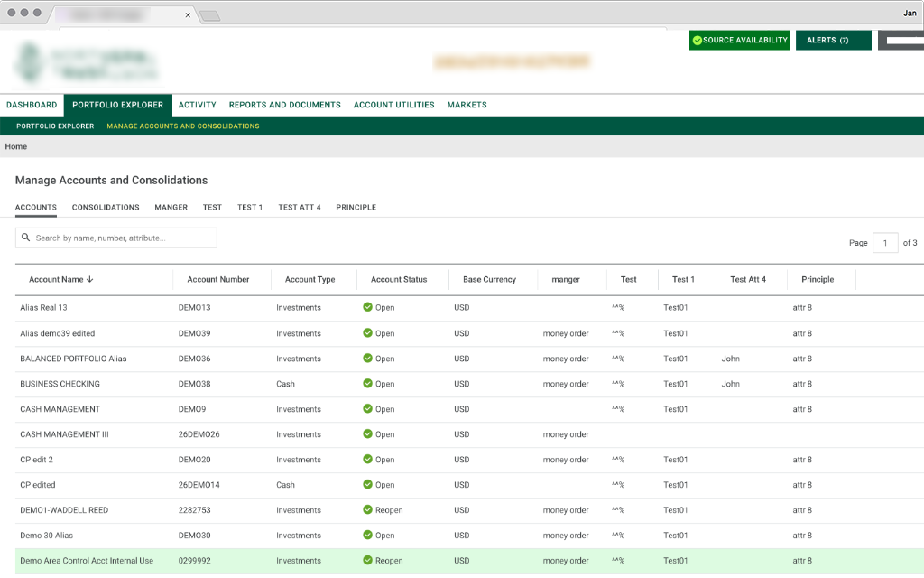Click status icon for CP edited row
Viewport: 924px width, 578px height.
367,485
